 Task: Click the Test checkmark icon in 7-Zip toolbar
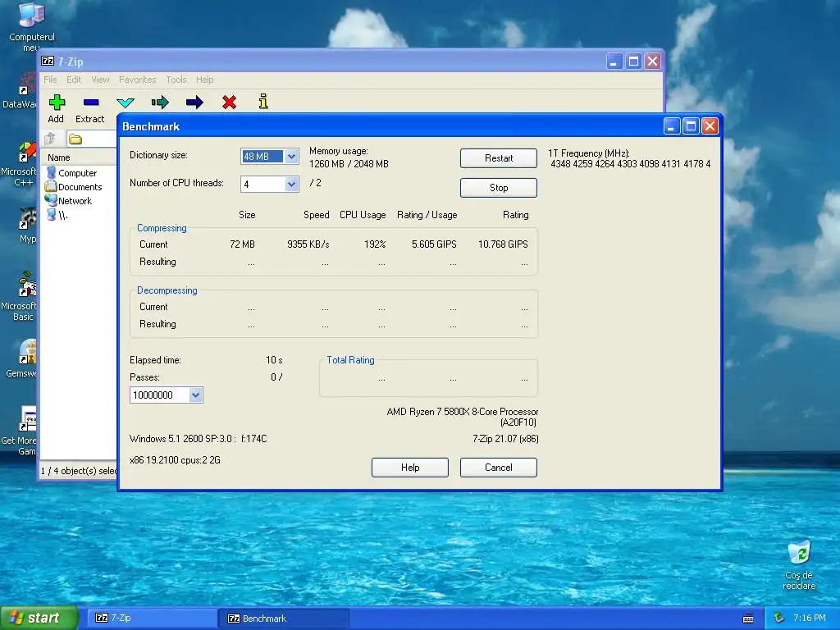(x=126, y=103)
